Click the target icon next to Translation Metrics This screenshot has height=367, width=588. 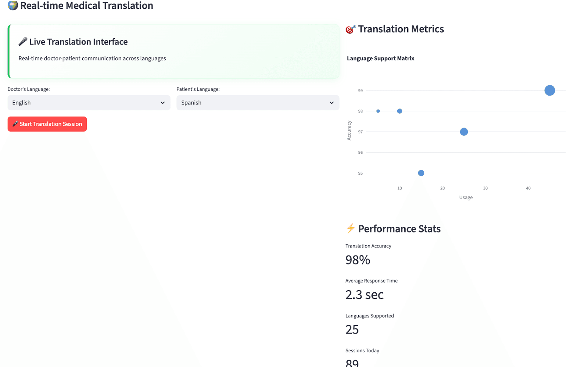351,29
